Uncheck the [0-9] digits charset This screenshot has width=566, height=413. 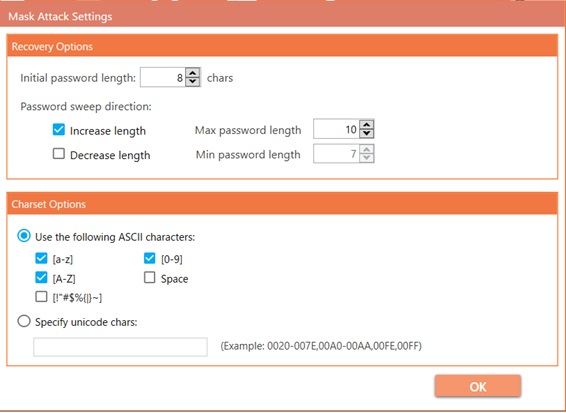click(149, 258)
